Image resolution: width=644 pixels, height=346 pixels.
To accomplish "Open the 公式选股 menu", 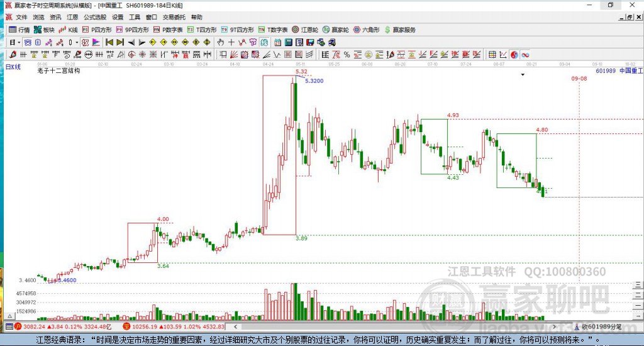I will [x=95, y=17].
